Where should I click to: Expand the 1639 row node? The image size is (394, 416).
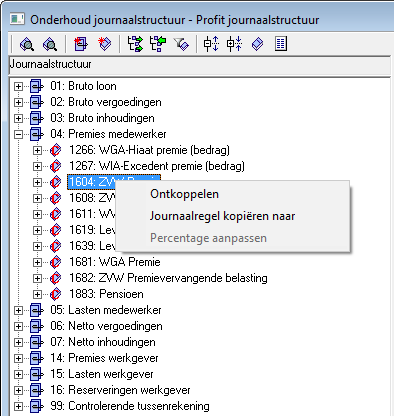37,246
